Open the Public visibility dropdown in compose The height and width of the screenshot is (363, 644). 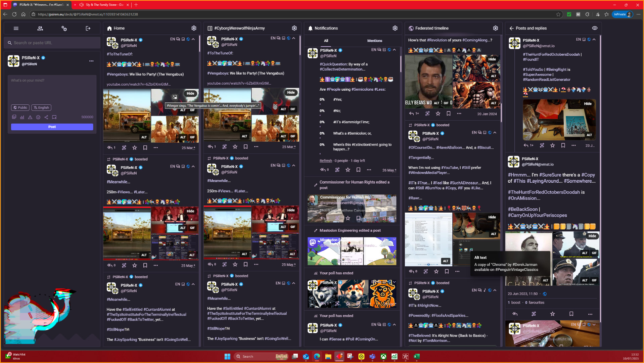pos(20,108)
